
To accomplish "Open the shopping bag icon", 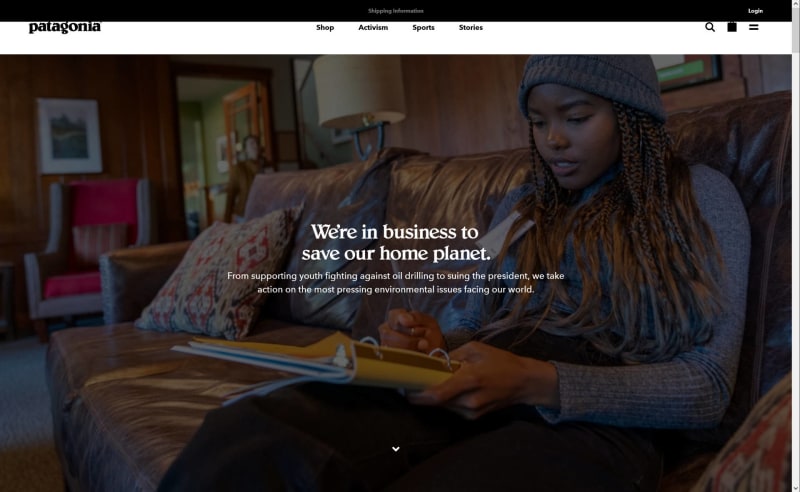I will (732, 27).
